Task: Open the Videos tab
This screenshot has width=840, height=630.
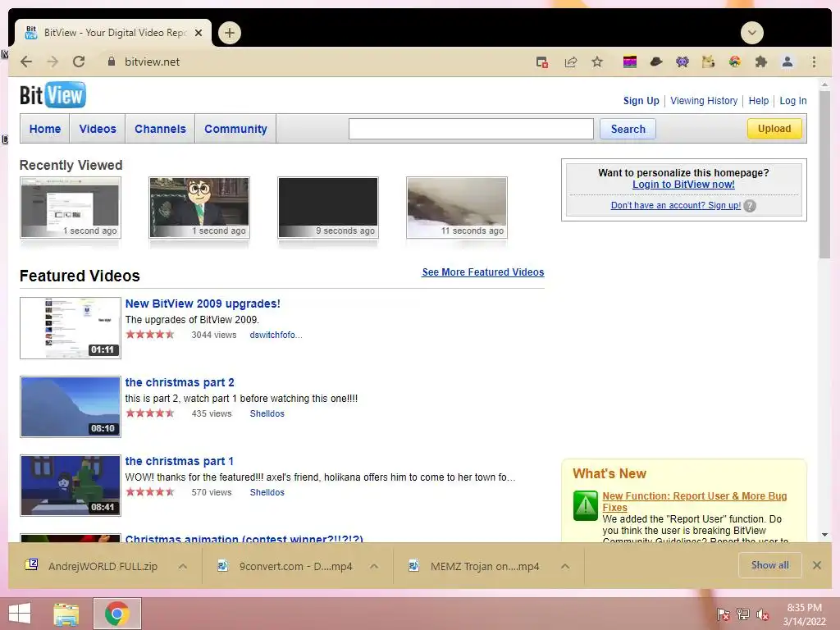Action: (98, 129)
